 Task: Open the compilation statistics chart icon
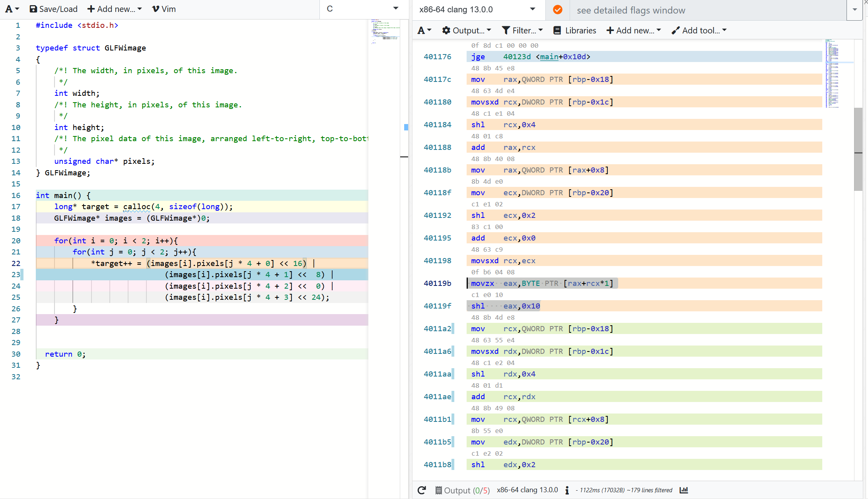tap(684, 490)
